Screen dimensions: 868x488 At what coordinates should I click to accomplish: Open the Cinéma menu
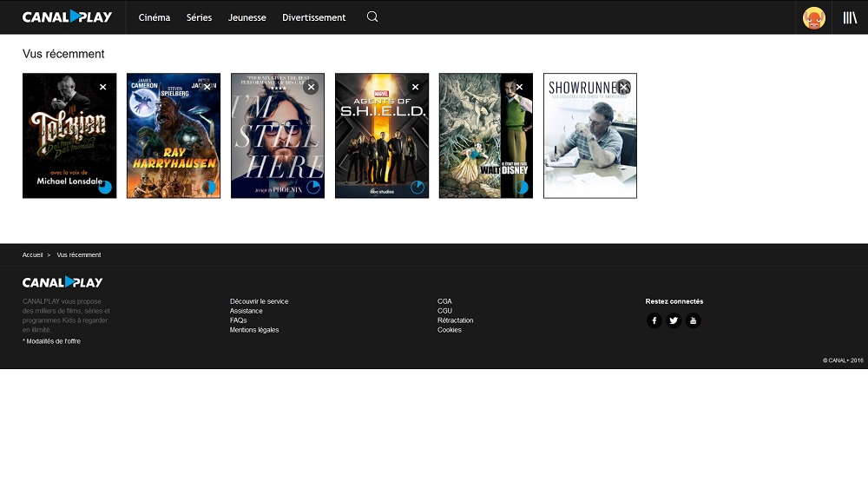pyautogui.click(x=155, y=17)
